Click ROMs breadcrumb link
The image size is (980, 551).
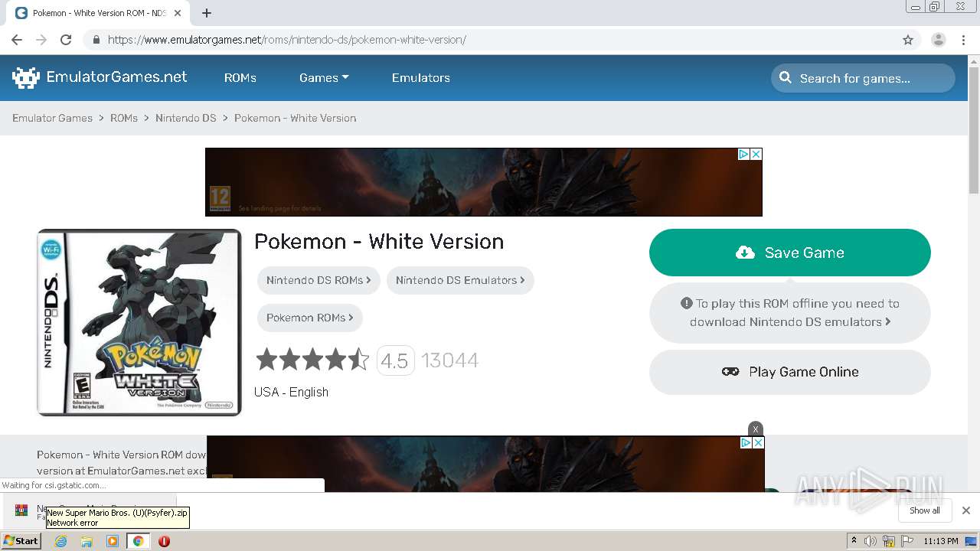tap(124, 118)
